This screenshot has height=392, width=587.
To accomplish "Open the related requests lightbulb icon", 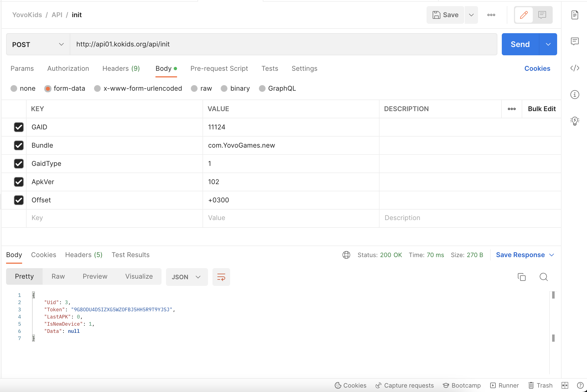I will tap(575, 121).
